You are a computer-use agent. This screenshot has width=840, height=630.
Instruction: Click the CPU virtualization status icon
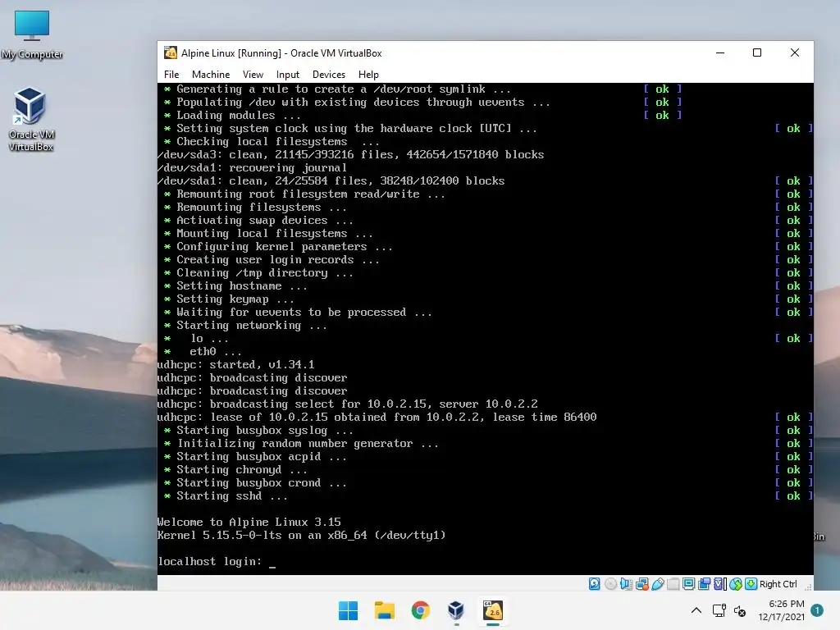click(x=720, y=584)
